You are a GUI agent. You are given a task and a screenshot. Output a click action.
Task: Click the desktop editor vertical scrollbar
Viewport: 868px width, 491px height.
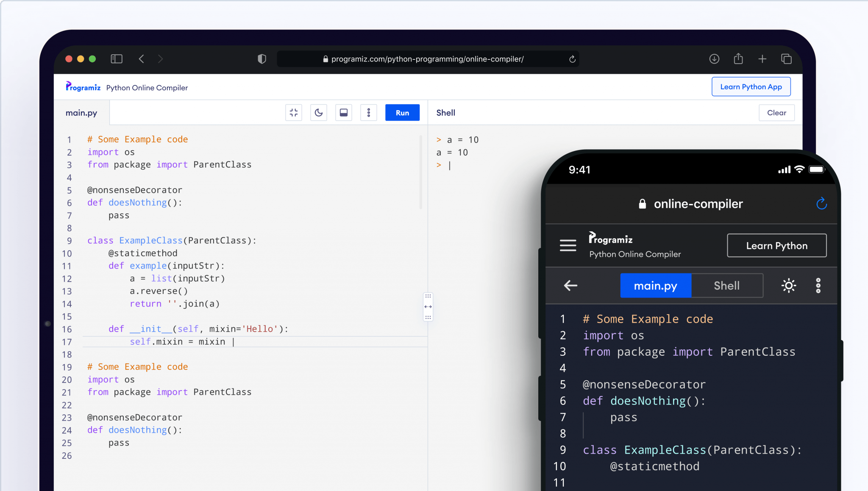point(421,172)
